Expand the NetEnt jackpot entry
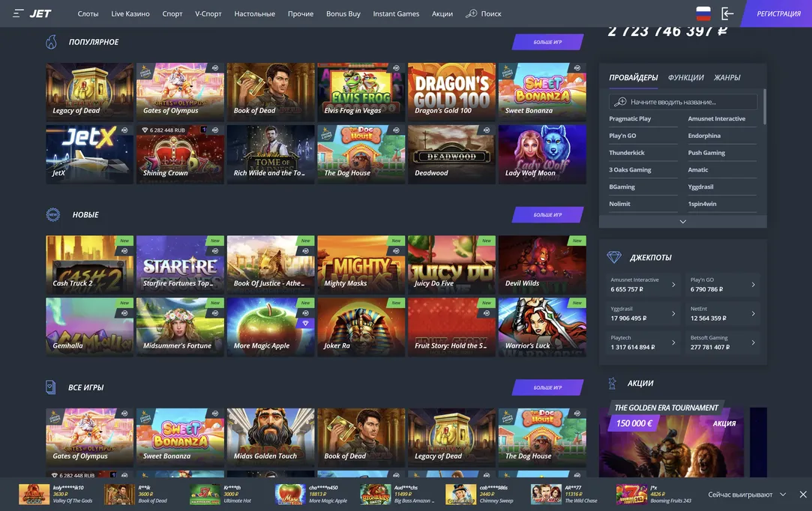 tap(753, 313)
